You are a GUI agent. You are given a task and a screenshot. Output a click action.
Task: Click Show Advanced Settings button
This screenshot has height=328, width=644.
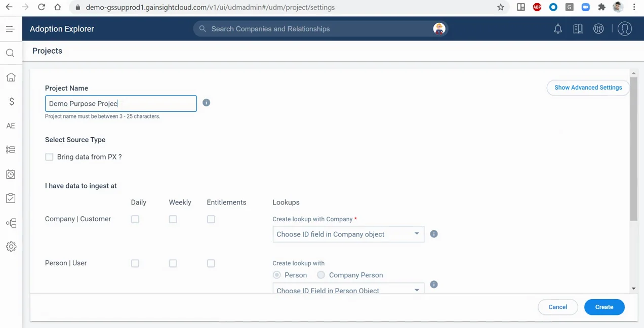tap(588, 88)
